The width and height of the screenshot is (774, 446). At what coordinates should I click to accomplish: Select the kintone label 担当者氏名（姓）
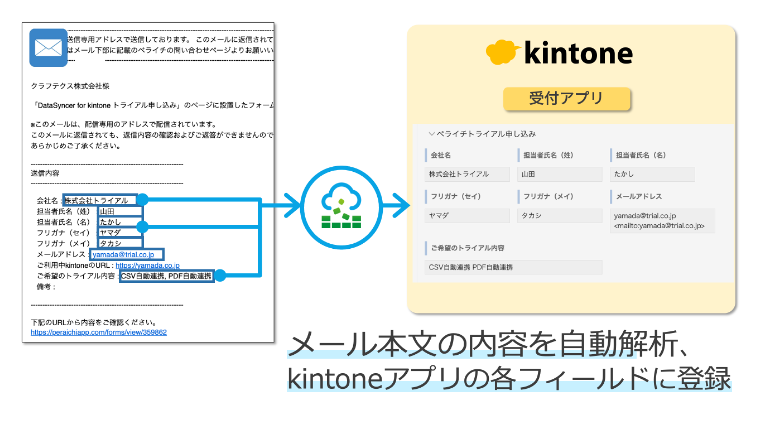point(548,155)
